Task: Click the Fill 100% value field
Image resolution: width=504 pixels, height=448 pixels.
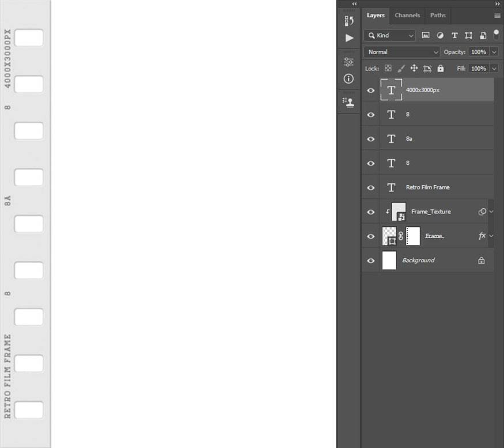Action: pos(479,69)
